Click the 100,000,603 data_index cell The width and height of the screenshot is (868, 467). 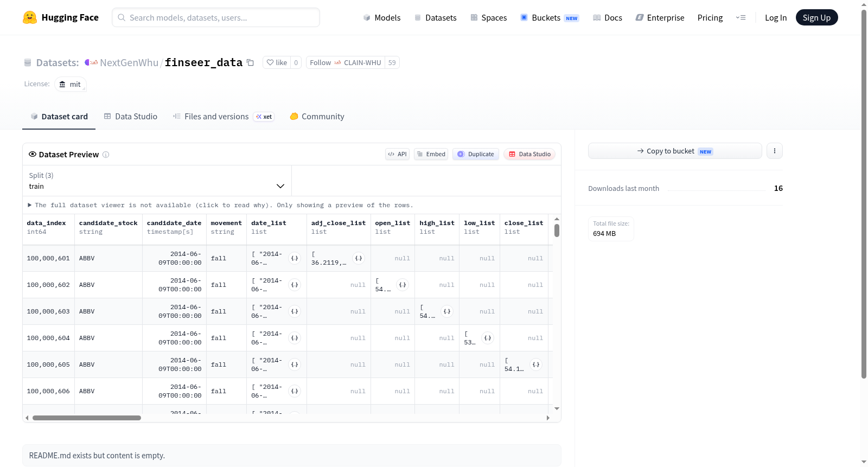click(x=48, y=311)
